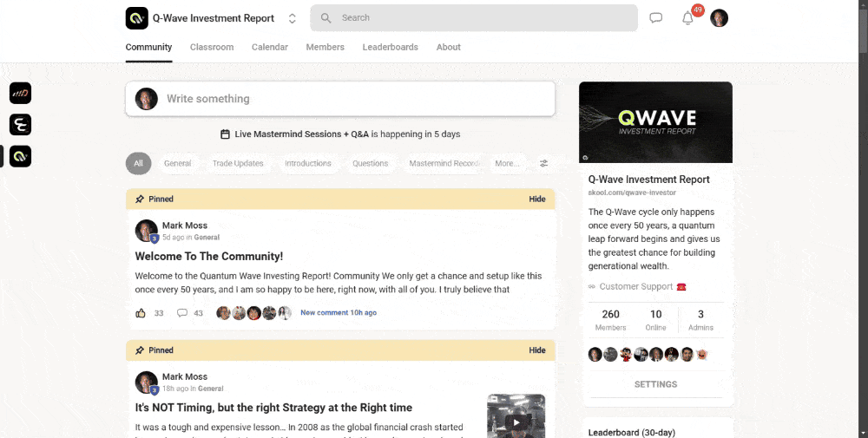
Task: Hide the Welcome pinned post
Action: coord(537,199)
